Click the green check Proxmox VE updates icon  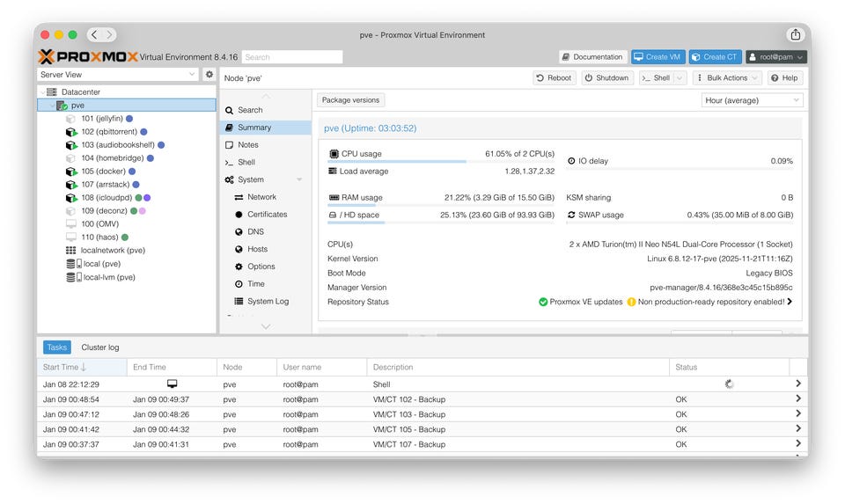click(543, 302)
